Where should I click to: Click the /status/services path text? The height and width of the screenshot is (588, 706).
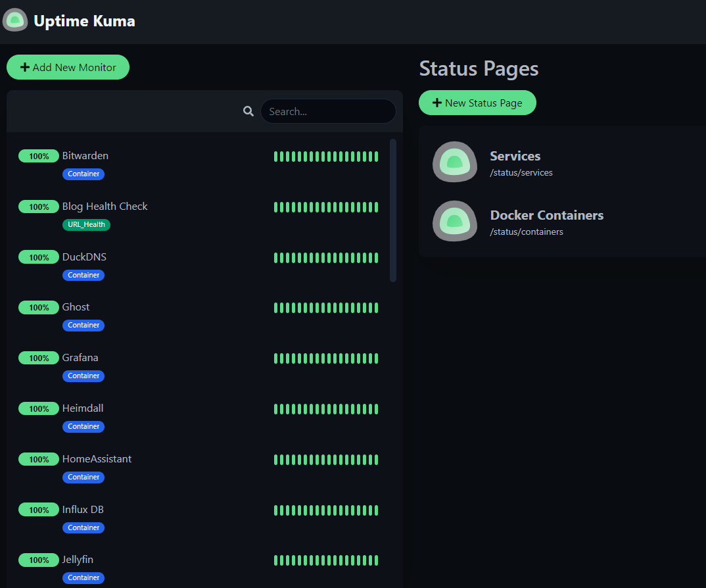click(x=521, y=172)
